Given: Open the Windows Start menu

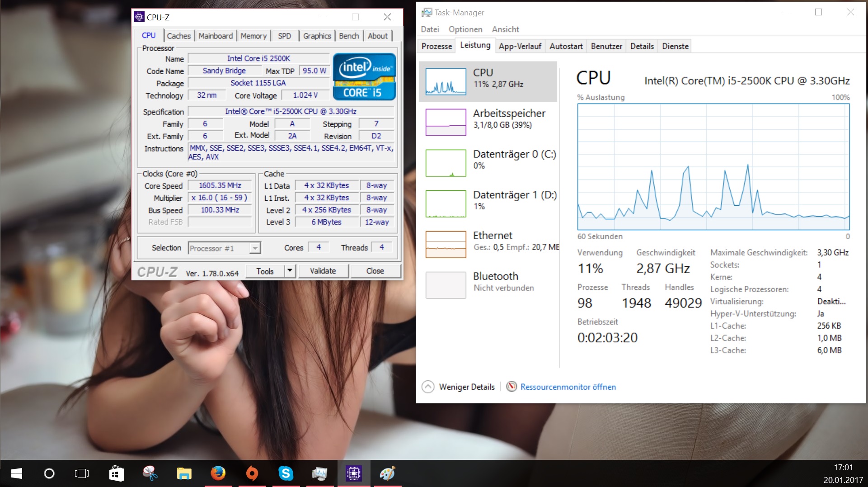Looking at the screenshot, I should click(x=17, y=473).
